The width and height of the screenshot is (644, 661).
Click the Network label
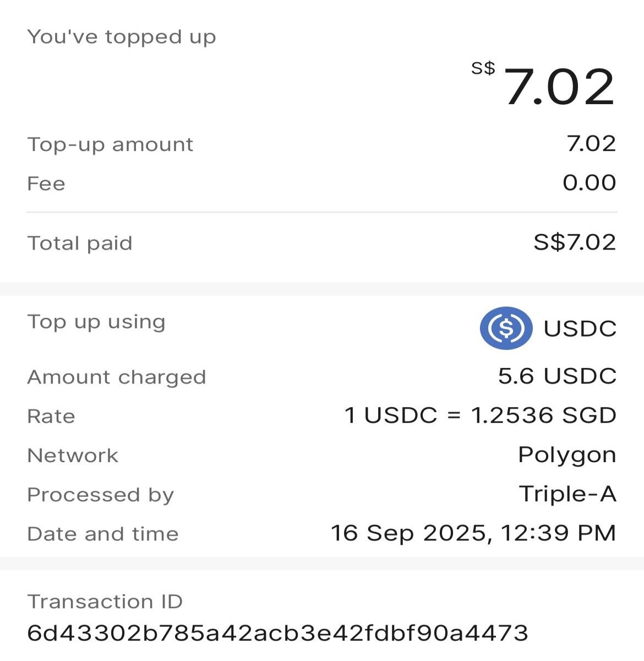(73, 456)
